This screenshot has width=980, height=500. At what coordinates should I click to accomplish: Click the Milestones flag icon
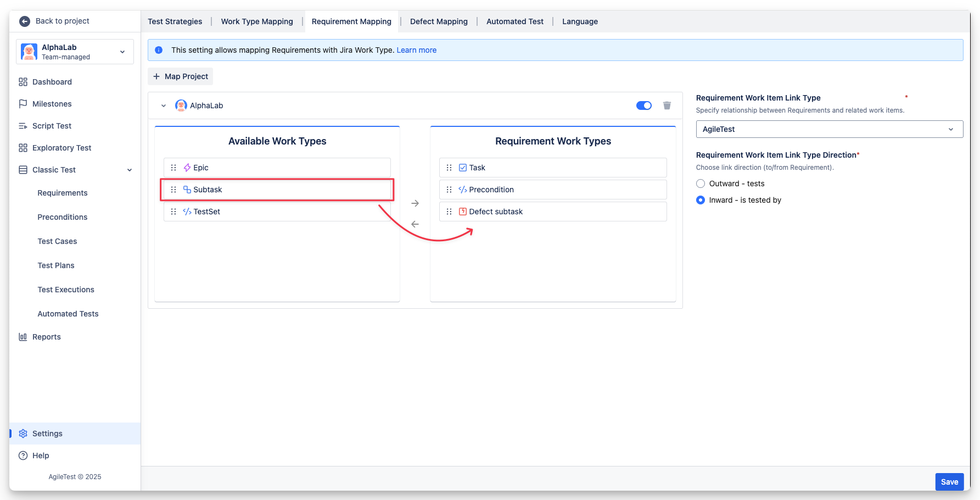pyautogui.click(x=23, y=104)
